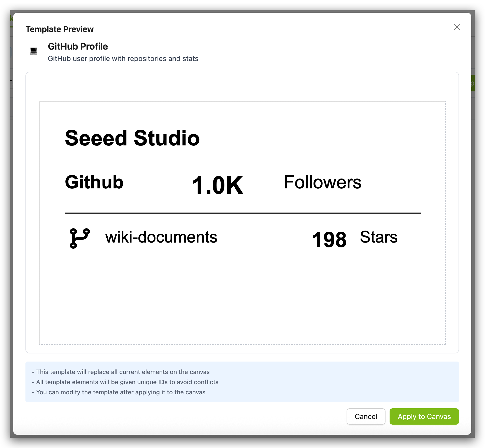
Task: Click the template description about repositories and stats
Action: pos(123,58)
